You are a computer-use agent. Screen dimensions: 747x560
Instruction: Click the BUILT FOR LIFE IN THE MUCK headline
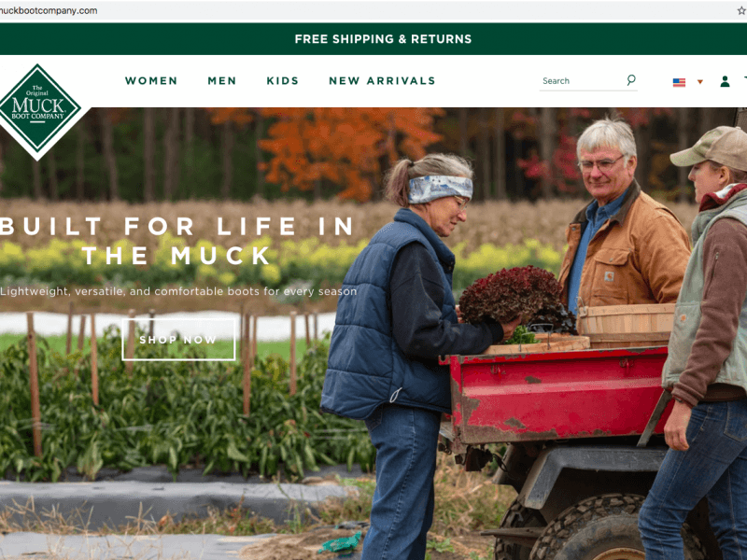pos(177,241)
